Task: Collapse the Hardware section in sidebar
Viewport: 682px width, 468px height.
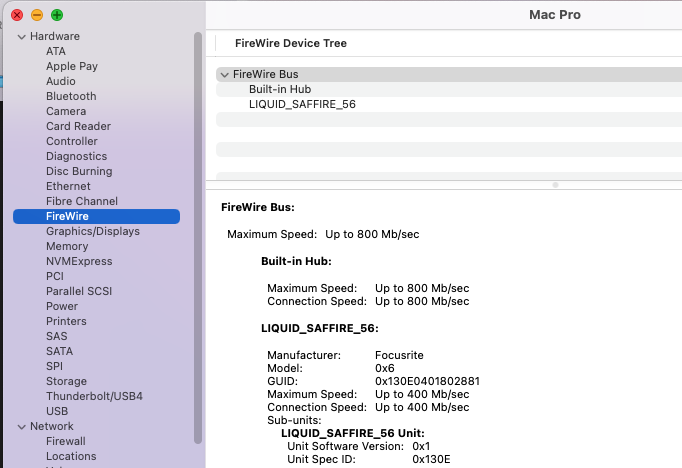Action: [21, 37]
